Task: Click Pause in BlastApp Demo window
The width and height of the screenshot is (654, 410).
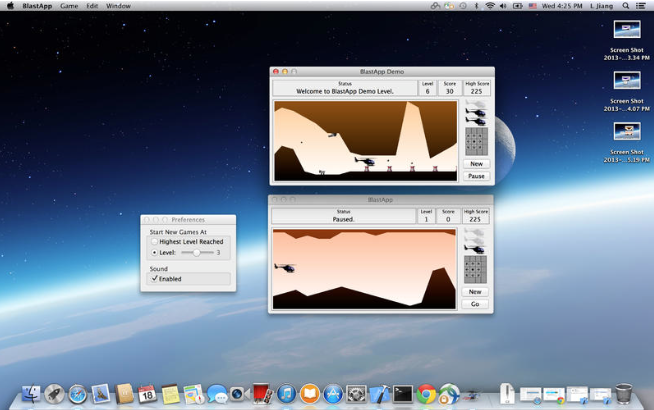Action: (476, 176)
